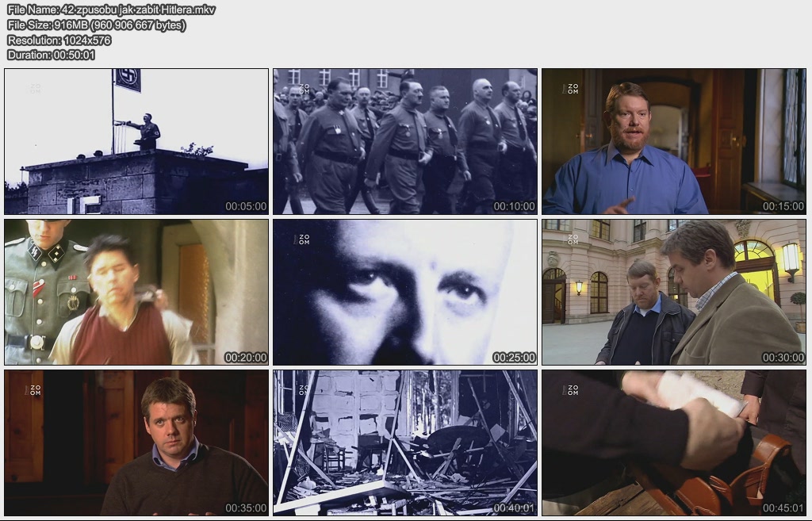Viewport: 812px width, 521px height.
Task: Open the thumbnail with the soldier and man in red vest
Action: pos(136,292)
